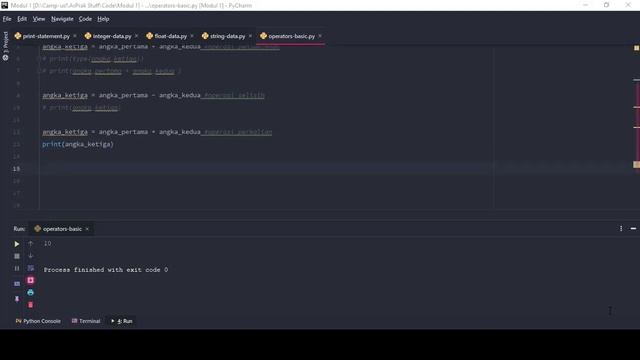Click the Pause output icon
Image resolution: width=640 pixels, height=360 pixels.
(x=17, y=268)
